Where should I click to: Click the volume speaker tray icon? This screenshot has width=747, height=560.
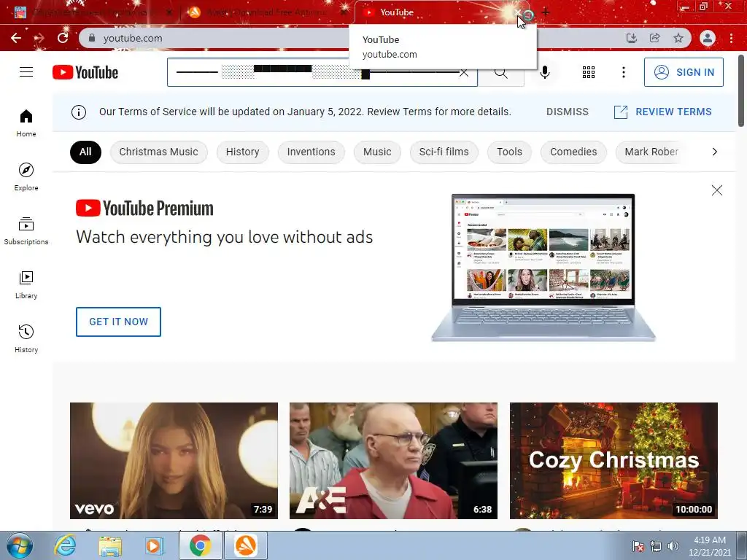(673, 546)
